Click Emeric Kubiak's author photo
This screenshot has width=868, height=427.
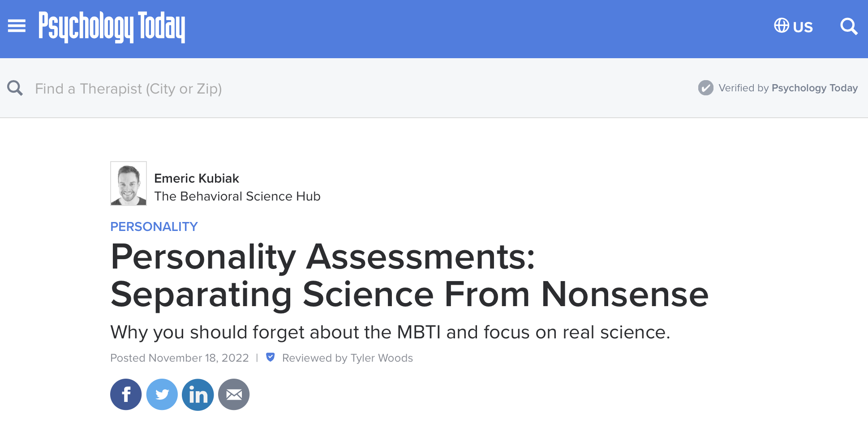[x=129, y=184]
